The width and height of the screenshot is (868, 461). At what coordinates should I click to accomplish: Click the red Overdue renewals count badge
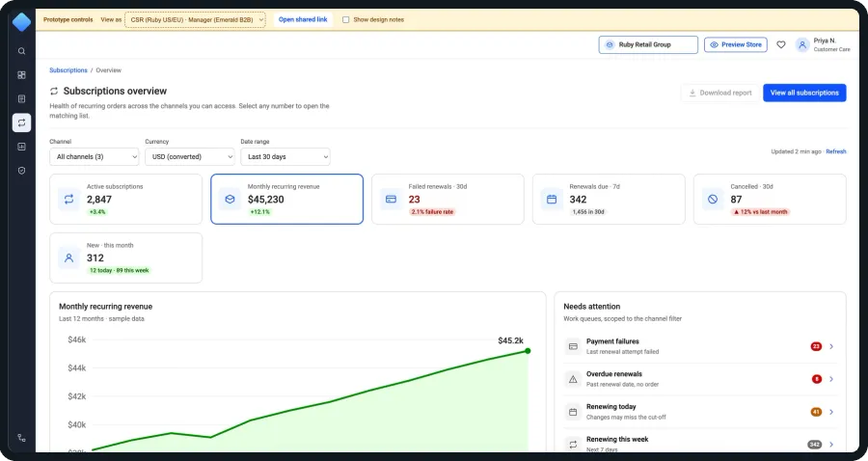tap(817, 379)
